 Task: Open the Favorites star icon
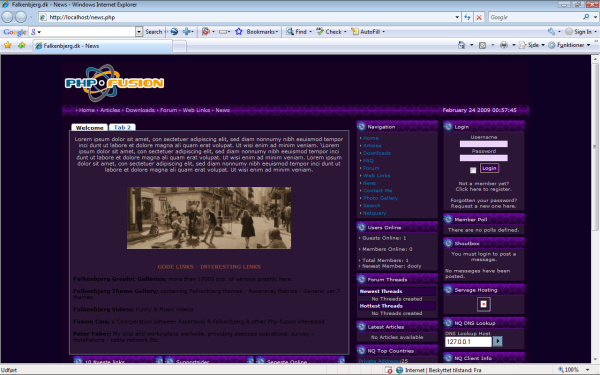coord(8,46)
